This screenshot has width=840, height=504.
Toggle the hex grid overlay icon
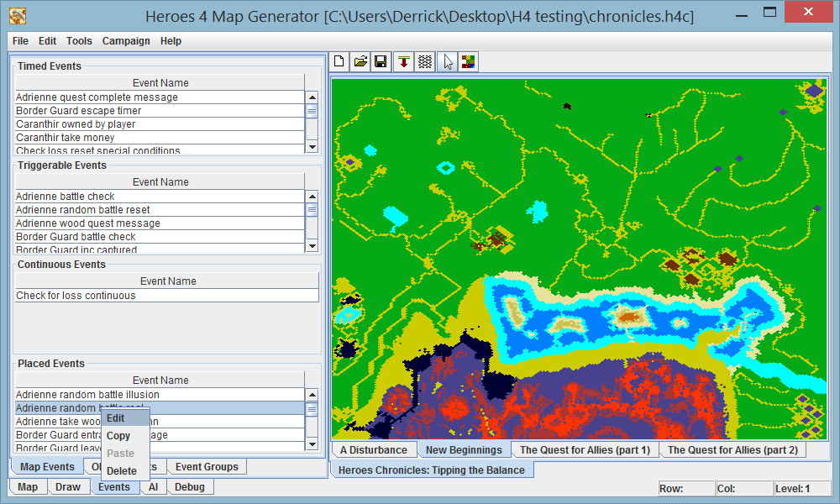tap(425, 61)
